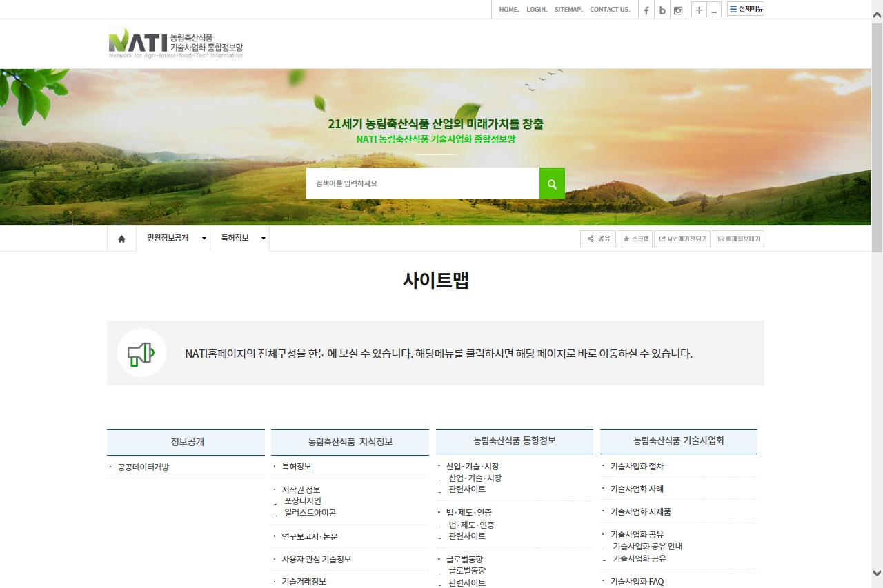Open LOGIN. in the top menu
Screen dimensions: 883x588
click(536, 10)
